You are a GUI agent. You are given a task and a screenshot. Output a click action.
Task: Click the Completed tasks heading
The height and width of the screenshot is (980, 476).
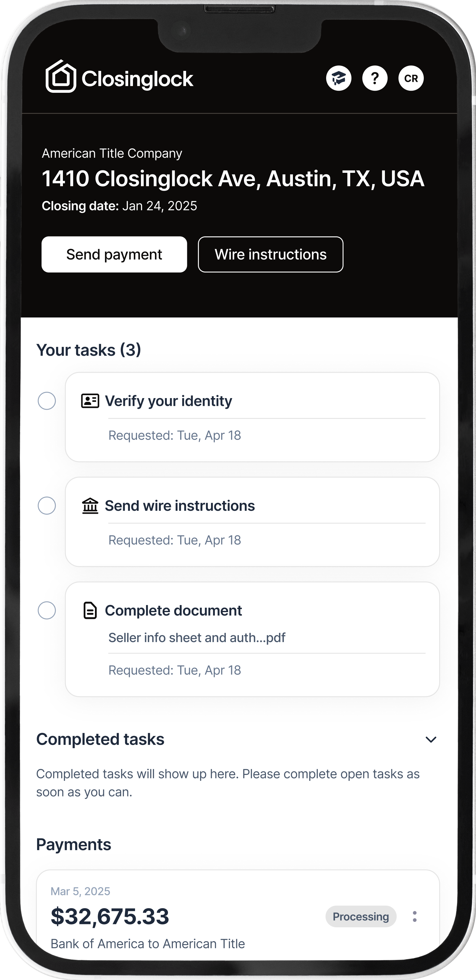[100, 739]
